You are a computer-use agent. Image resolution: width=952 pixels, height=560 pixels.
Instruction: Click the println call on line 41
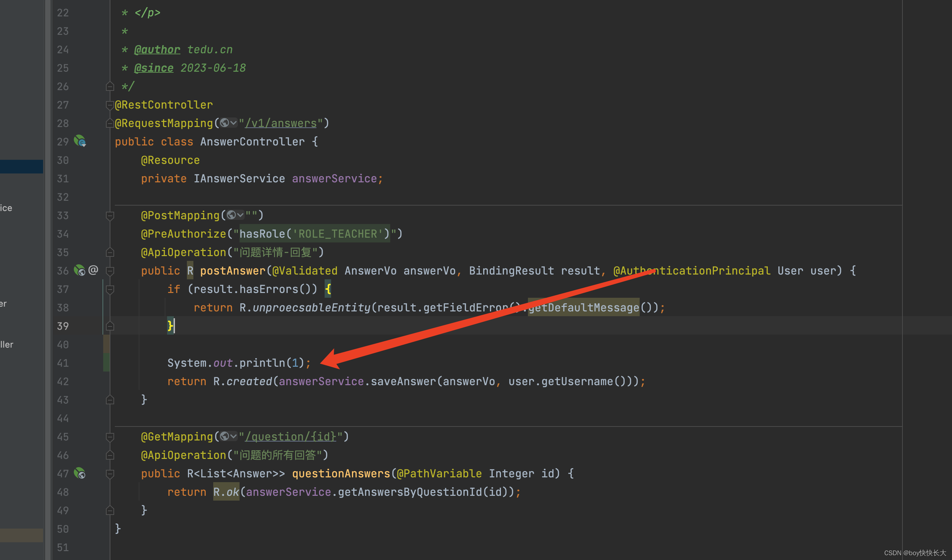[262, 363]
